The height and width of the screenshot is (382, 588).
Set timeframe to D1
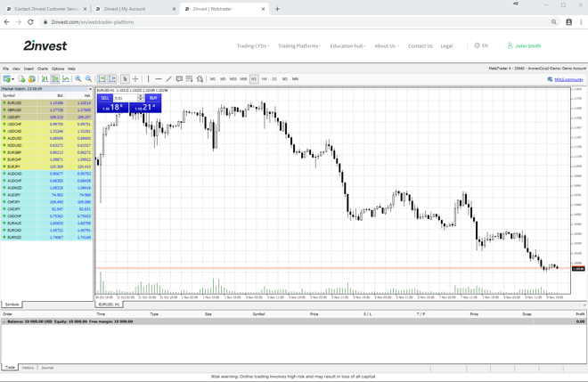(274, 79)
